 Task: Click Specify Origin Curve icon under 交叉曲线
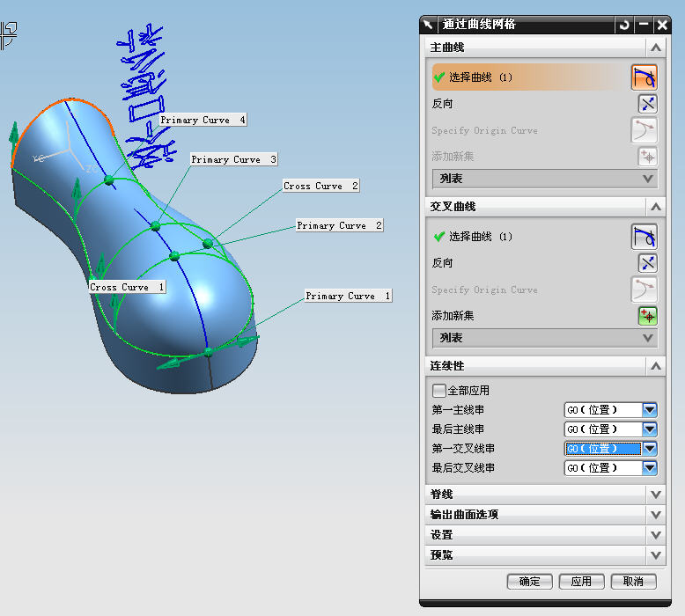coord(644,289)
